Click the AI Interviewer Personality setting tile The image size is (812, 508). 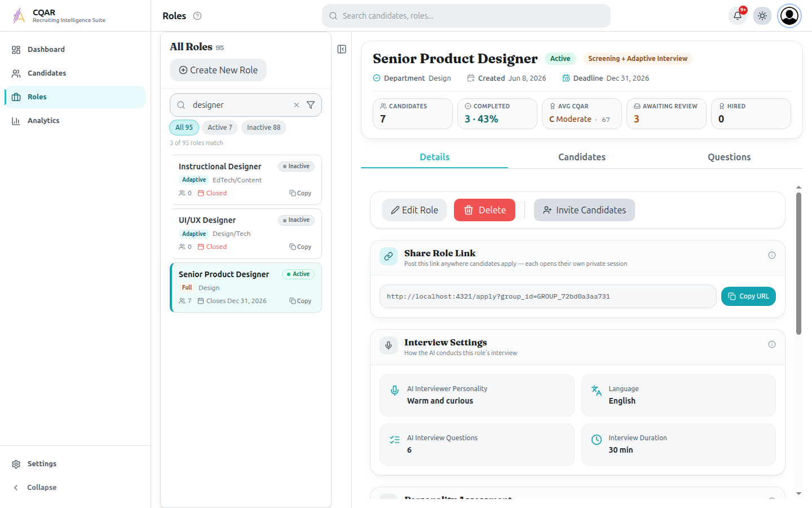[x=477, y=395]
